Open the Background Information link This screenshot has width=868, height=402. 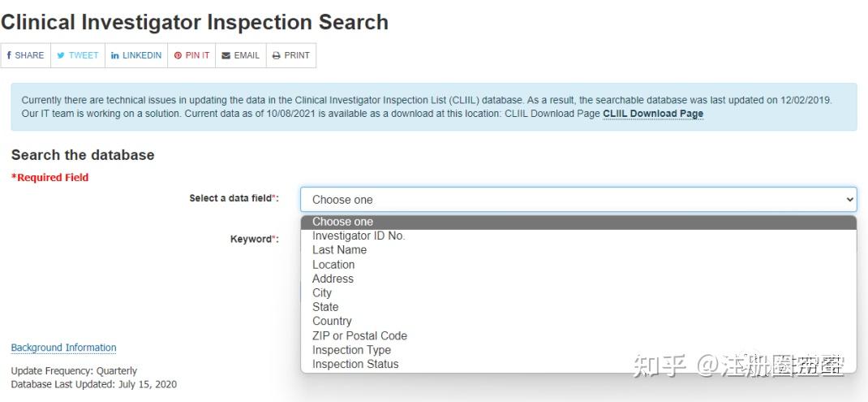click(x=63, y=348)
